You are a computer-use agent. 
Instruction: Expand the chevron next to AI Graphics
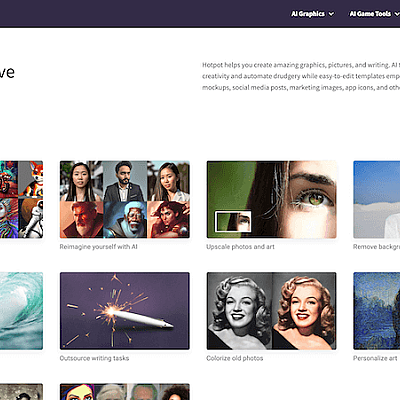[x=331, y=14]
